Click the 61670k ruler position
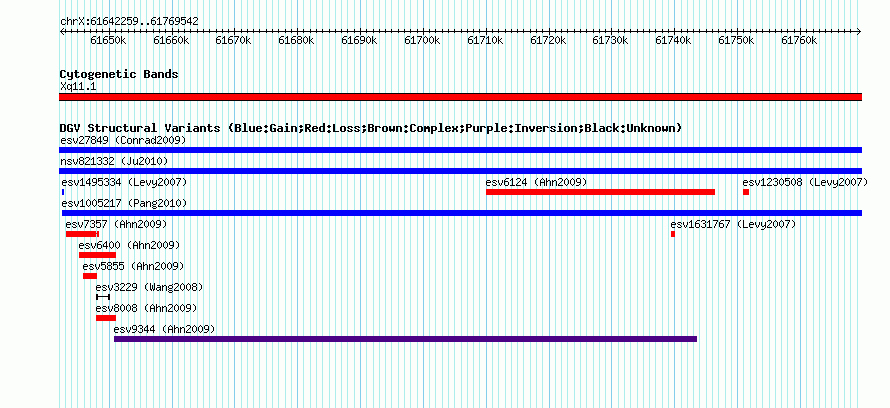The image size is (890, 408). click(x=233, y=40)
